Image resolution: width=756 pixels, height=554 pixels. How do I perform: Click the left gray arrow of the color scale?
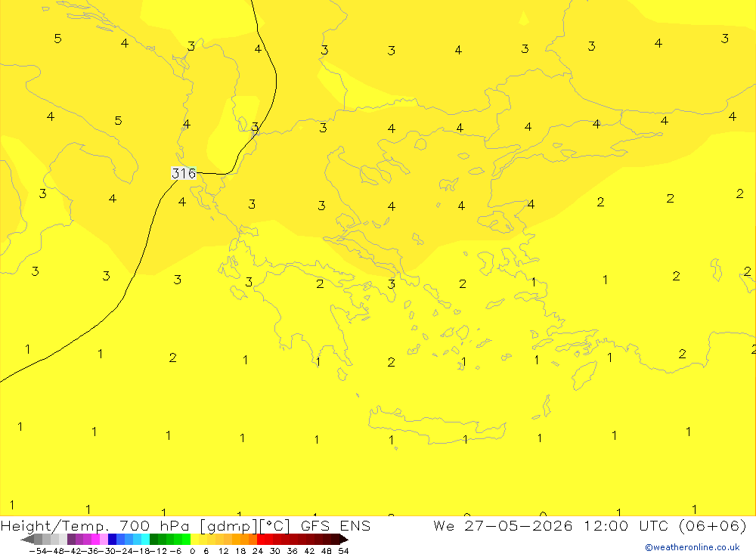27,540
